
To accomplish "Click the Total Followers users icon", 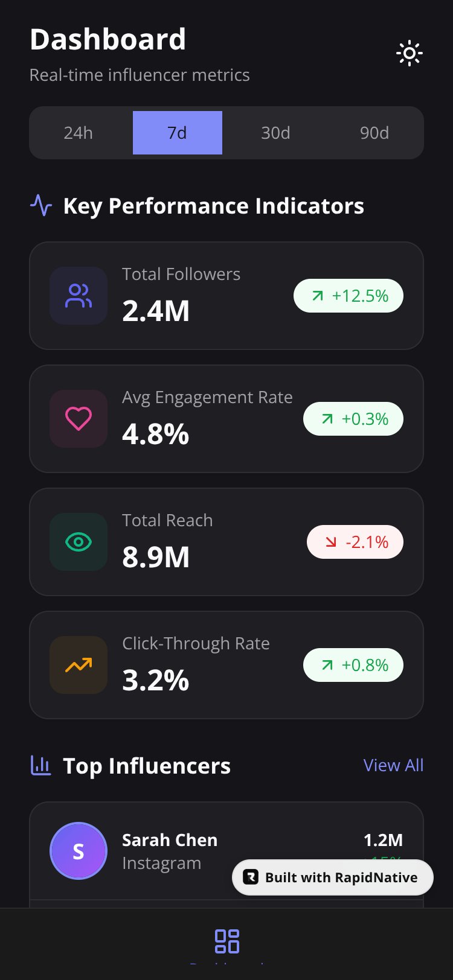I will tap(79, 296).
